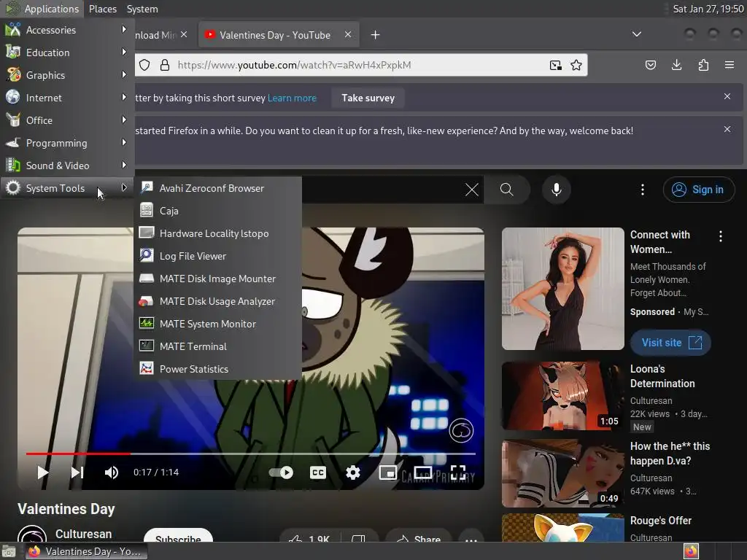Open a new browser tab
The image size is (747, 560).
(x=376, y=35)
